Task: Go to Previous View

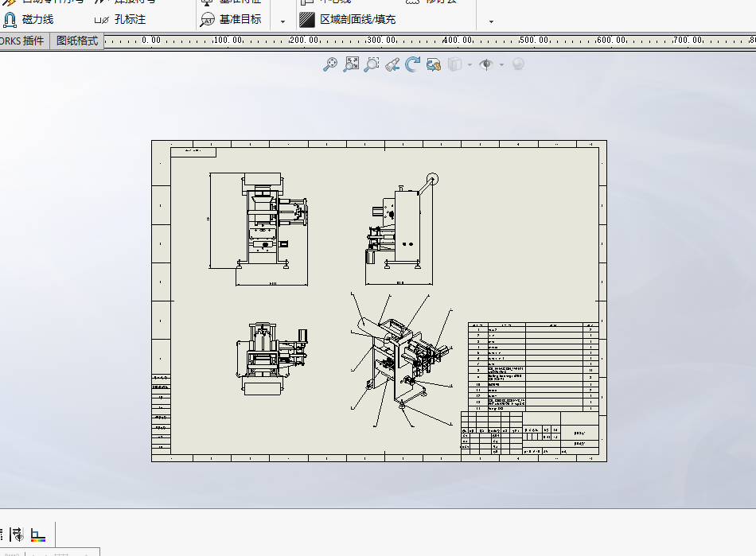Action: pos(392,64)
